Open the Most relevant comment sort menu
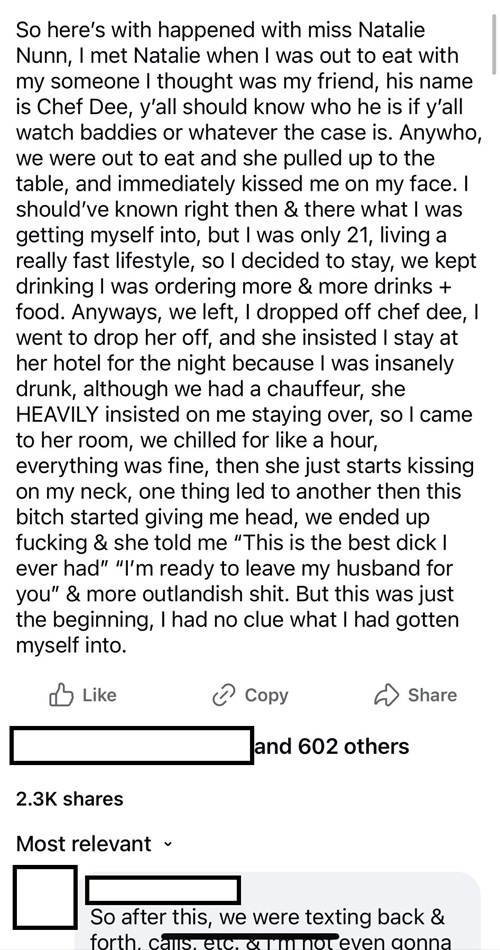 (x=94, y=843)
